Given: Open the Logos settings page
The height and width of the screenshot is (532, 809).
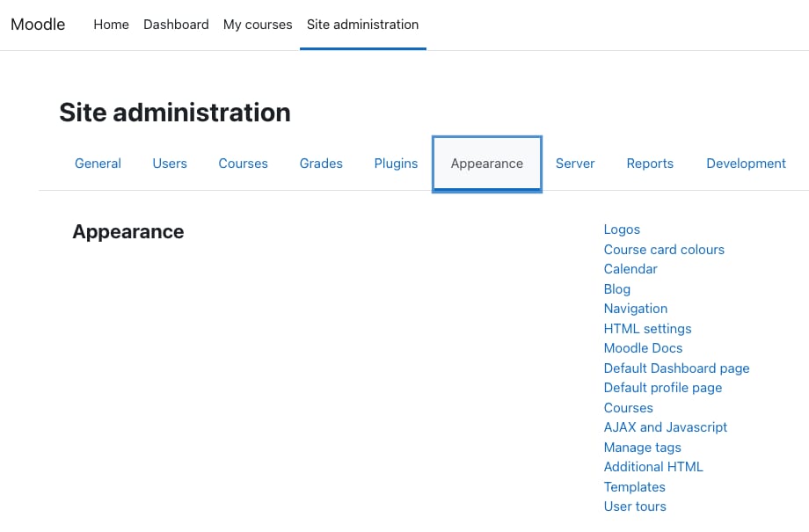Looking at the screenshot, I should pos(622,230).
